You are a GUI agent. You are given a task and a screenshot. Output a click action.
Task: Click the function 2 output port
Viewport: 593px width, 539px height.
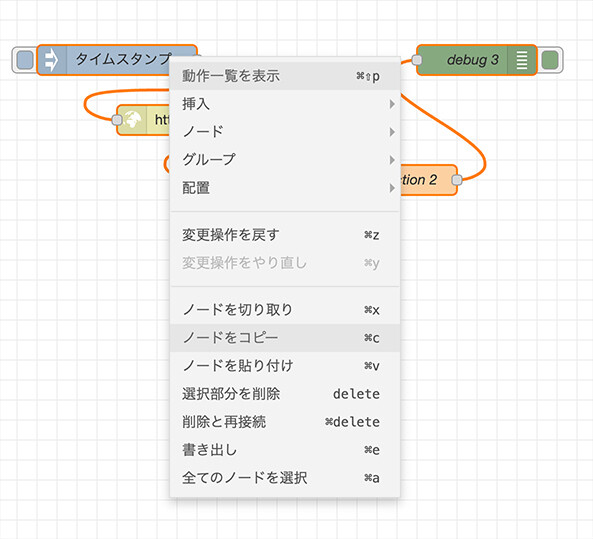pos(457,180)
